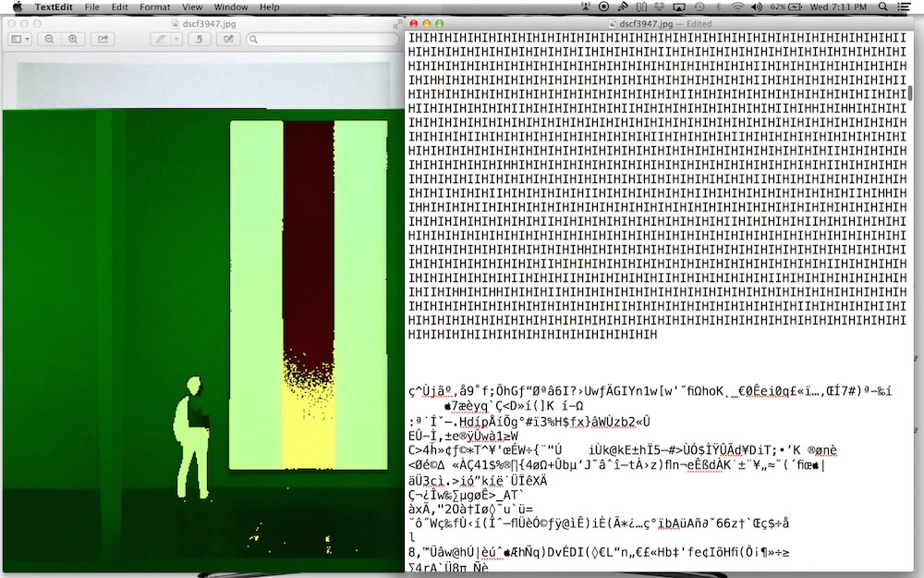Rotate the image in Preview toolbar
This screenshot has height=578, width=924.
(x=200, y=39)
